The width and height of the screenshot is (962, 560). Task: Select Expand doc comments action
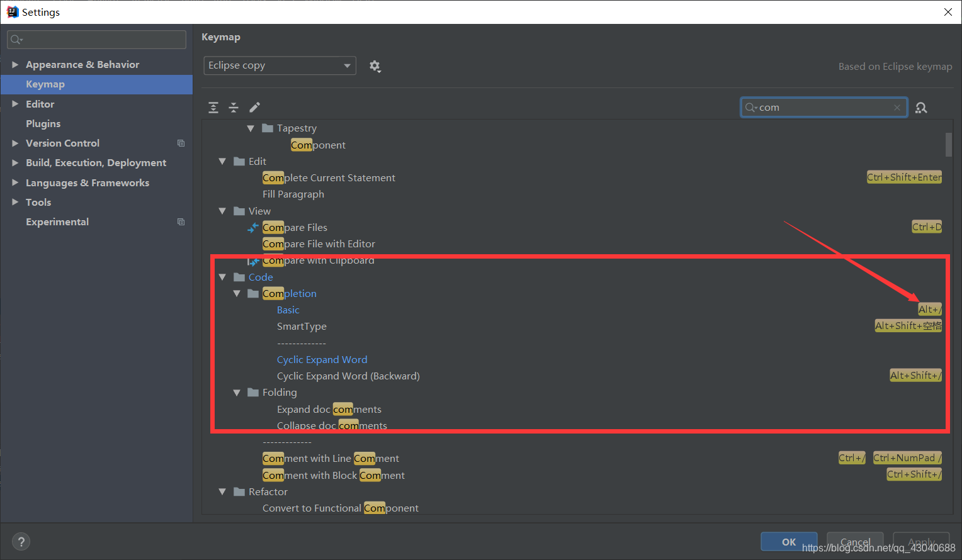tap(329, 410)
